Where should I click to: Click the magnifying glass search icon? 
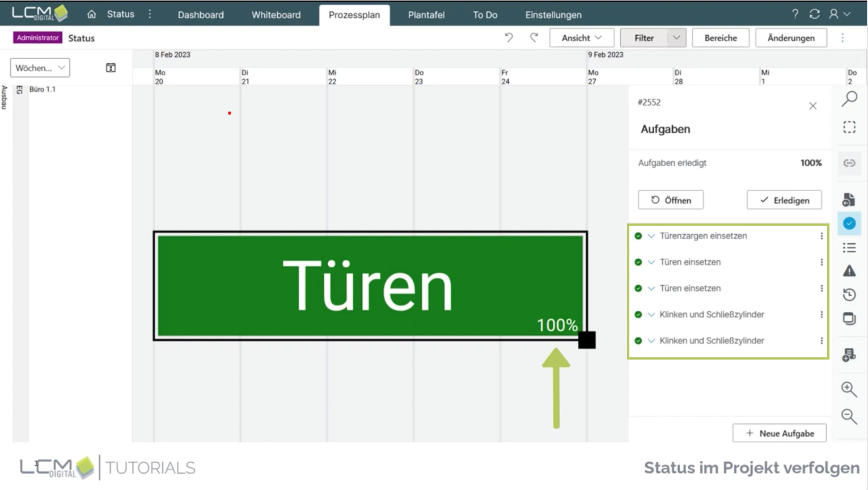point(849,99)
